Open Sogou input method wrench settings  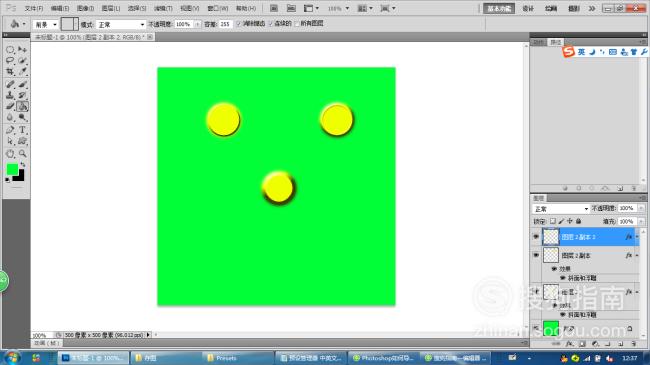coord(644,52)
